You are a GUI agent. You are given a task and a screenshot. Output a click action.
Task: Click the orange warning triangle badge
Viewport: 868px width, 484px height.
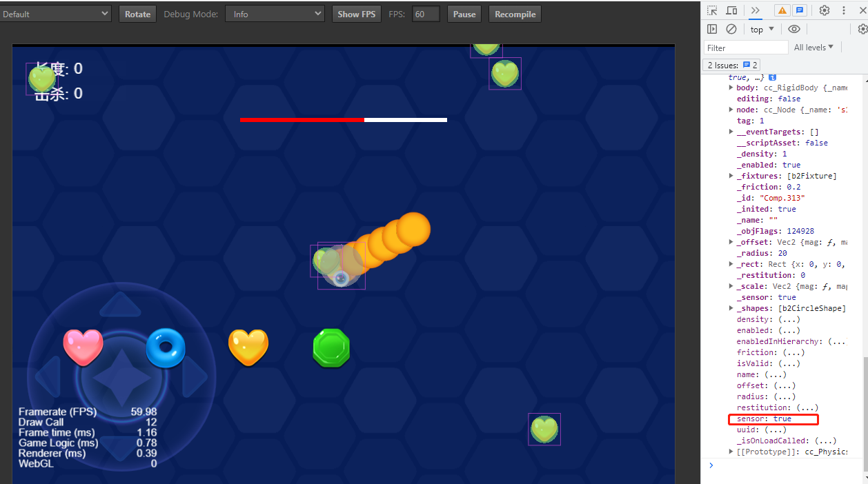point(782,11)
